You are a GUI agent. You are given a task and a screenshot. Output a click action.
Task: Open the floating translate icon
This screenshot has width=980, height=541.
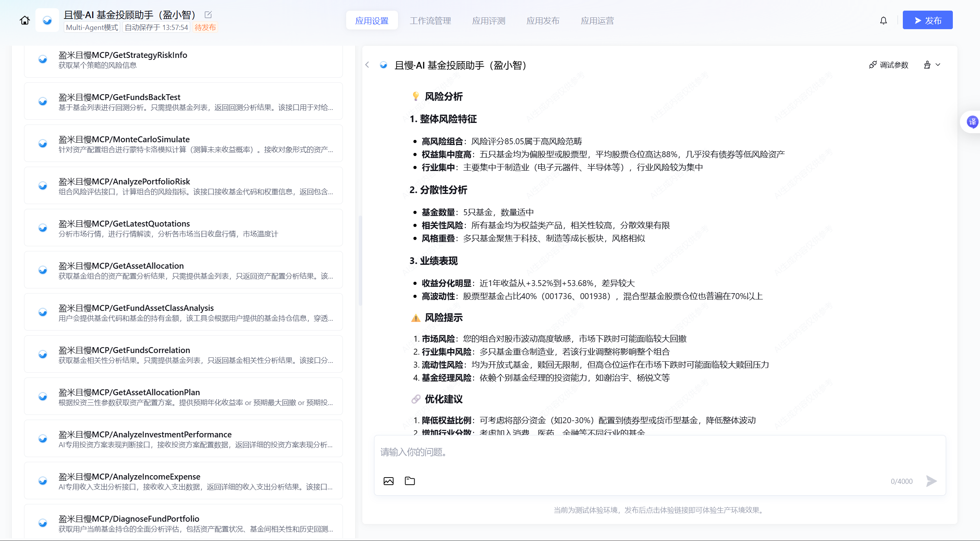tap(972, 122)
